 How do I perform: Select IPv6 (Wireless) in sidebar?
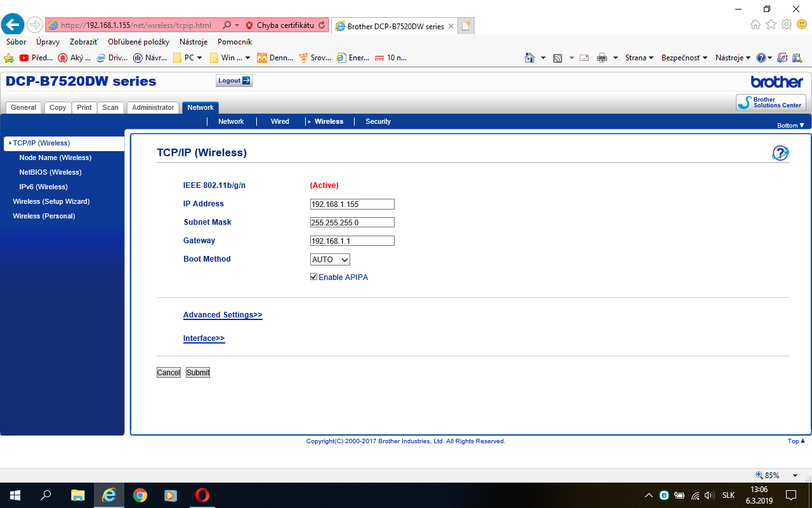tap(43, 187)
